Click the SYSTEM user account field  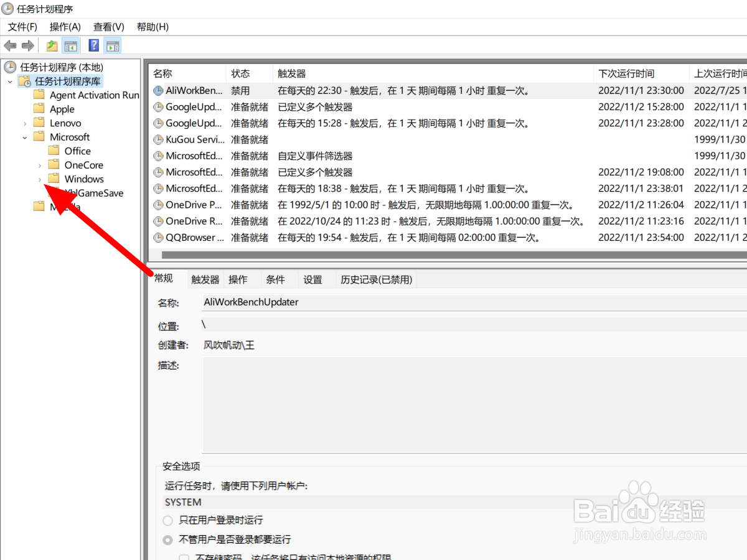click(454, 502)
